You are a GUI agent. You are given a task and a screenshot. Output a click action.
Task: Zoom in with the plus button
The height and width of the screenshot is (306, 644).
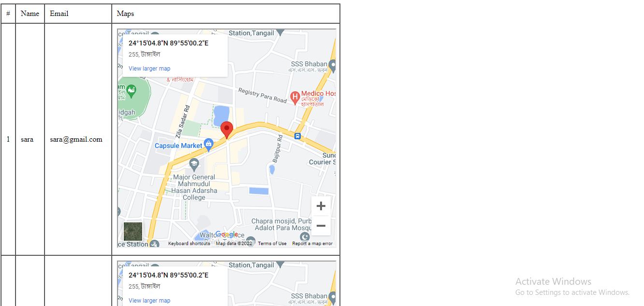coord(321,206)
